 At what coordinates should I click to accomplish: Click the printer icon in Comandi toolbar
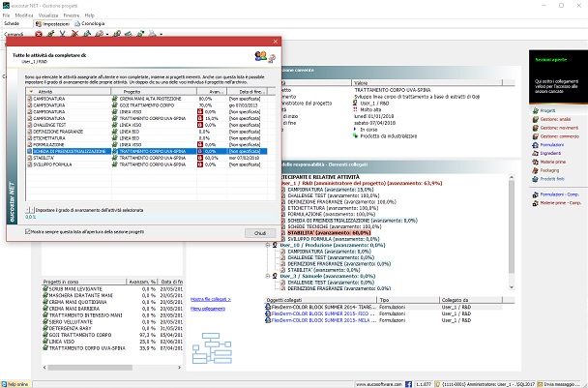152,34
